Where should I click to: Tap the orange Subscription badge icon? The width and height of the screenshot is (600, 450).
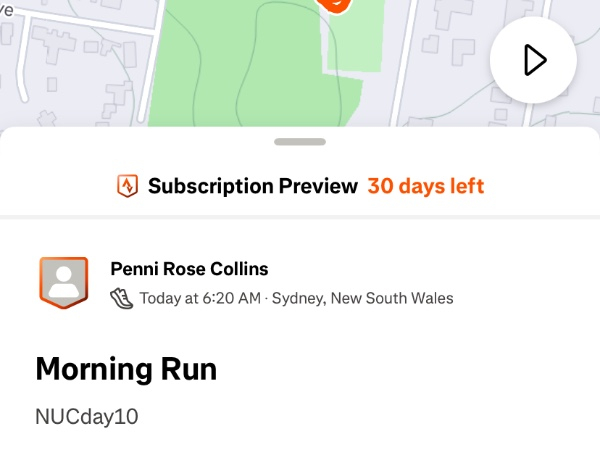(127, 186)
